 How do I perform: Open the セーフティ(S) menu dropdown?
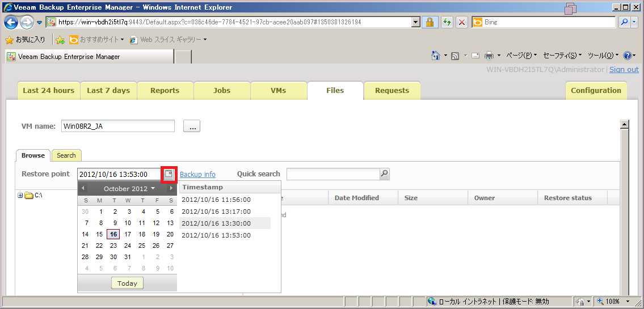click(563, 56)
